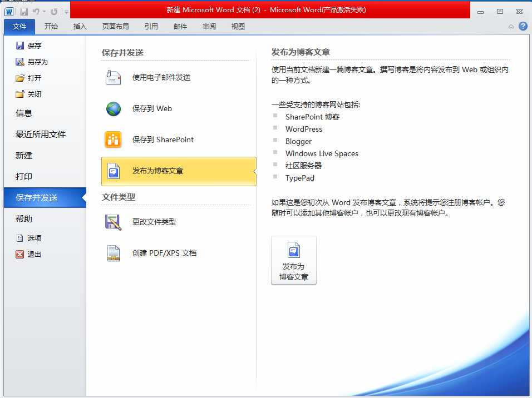The width and height of the screenshot is (532, 398).
Task: Select 打印 in backstage menu
Action: [45, 177]
